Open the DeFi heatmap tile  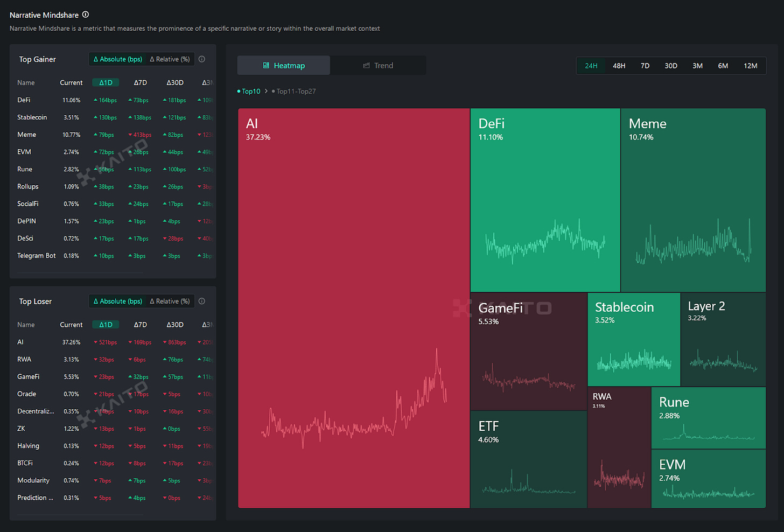coord(545,200)
